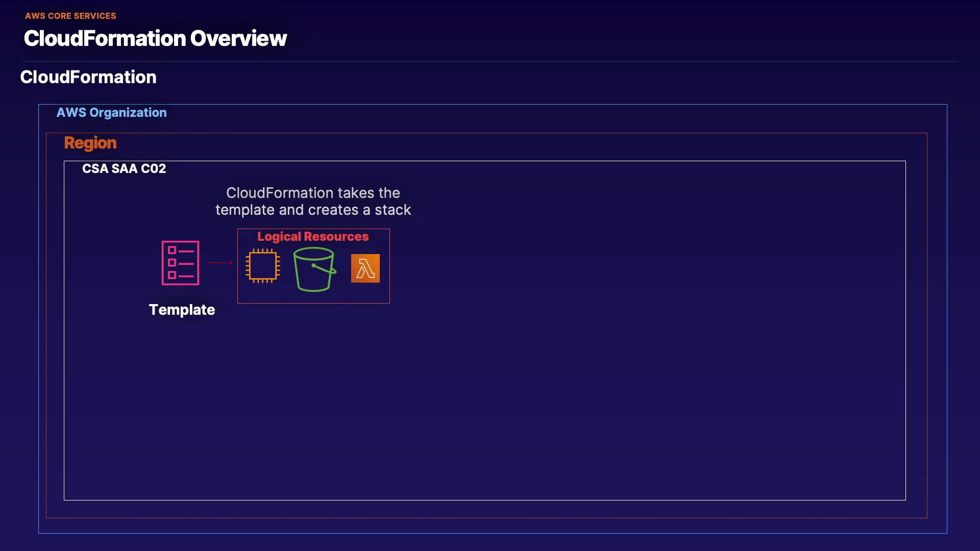The image size is (980, 551).
Task: Click the red arrow after the template
Action: (220, 263)
